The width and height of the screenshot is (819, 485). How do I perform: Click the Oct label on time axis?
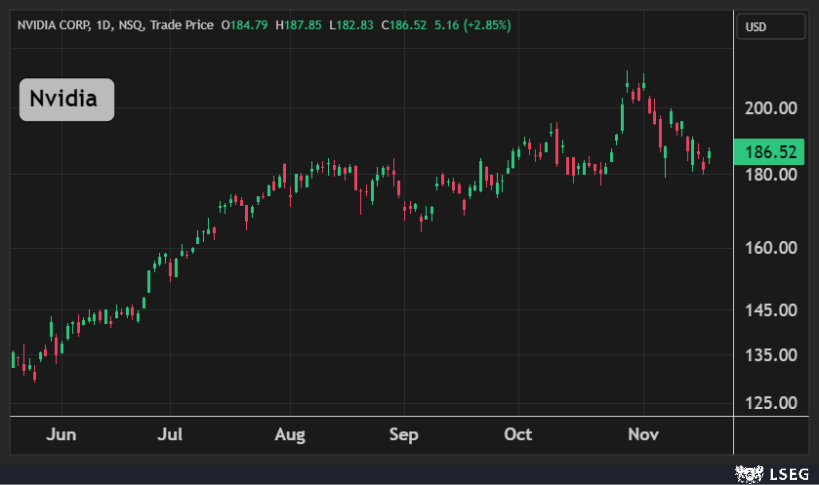tap(518, 435)
